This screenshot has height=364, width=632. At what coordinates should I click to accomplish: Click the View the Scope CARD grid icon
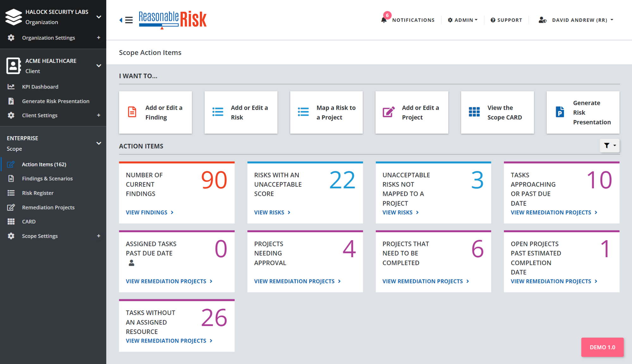(x=474, y=112)
